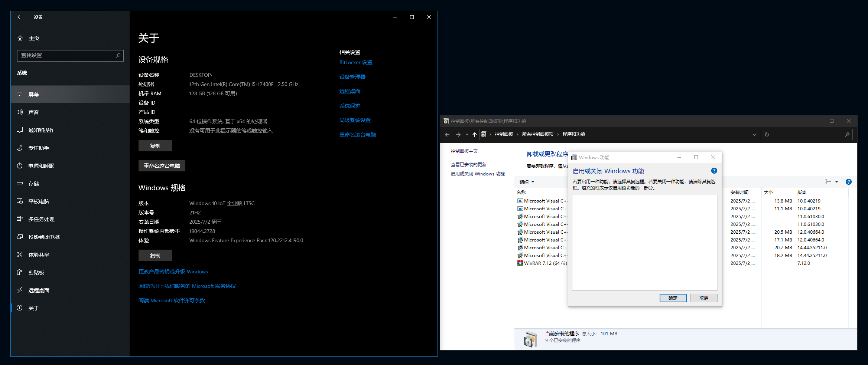
Task: Expand the view options dropdown arrow
Action: pos(836,182)
